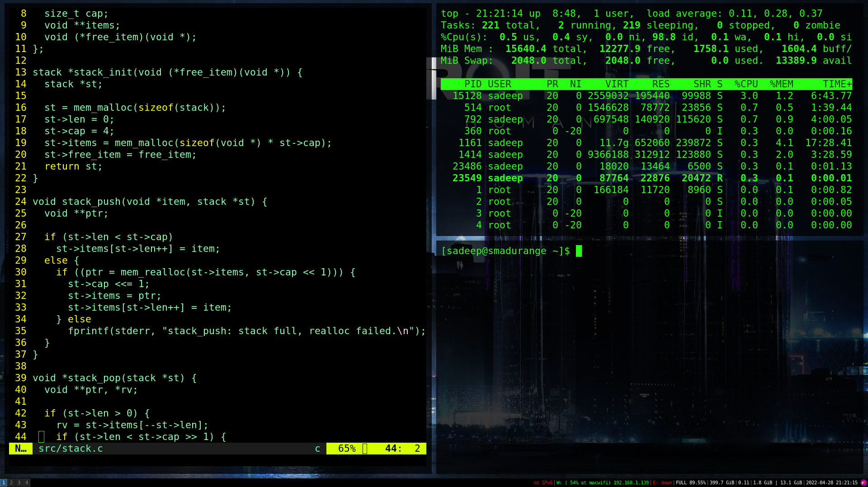Click the 65% position indicator in statusline
The width and height of the screenshot is (868, 487).
346,449
